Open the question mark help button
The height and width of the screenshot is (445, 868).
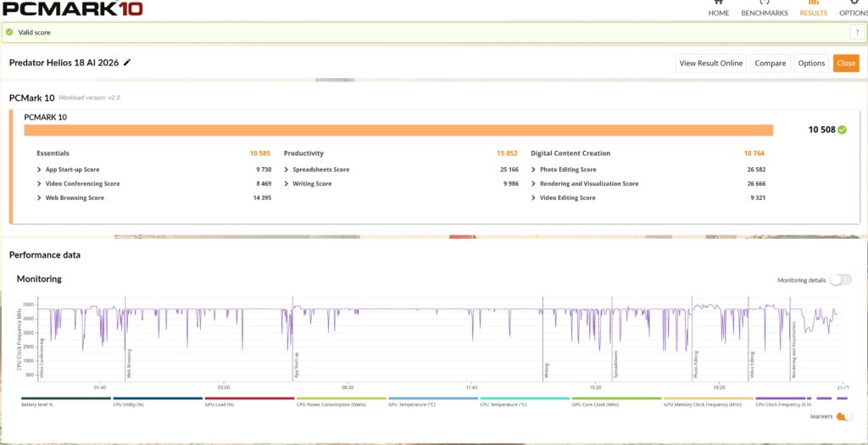pos(856,33)
